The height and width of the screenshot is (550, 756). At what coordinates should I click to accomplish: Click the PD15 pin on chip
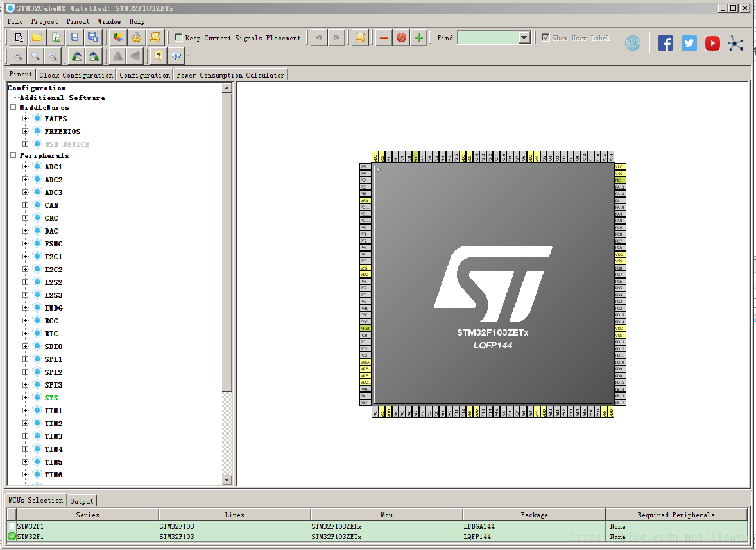point(619,314)
